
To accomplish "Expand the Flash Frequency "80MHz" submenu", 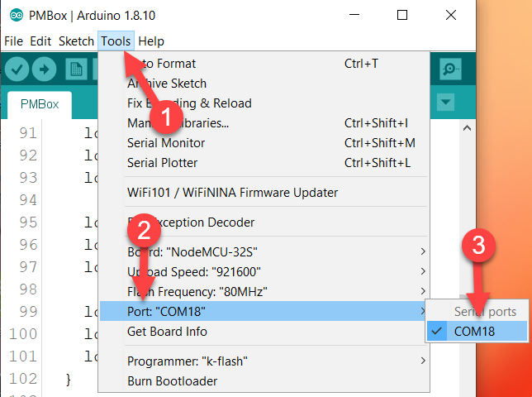I will point(264,291).
